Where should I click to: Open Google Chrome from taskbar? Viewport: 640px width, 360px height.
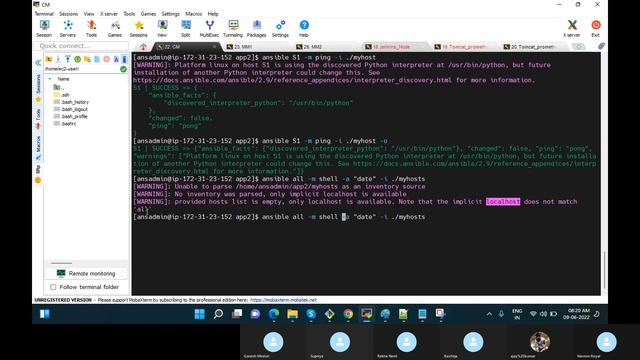[348, 314]
